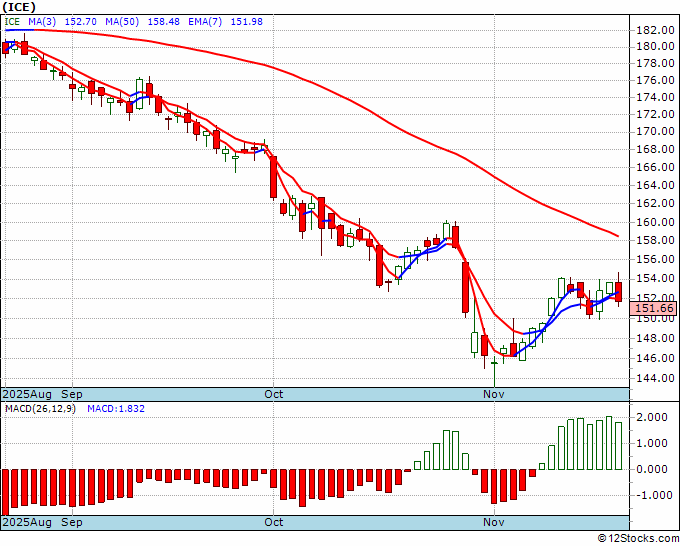Click the 12Stocks.com copyright text

click(638, 538)
